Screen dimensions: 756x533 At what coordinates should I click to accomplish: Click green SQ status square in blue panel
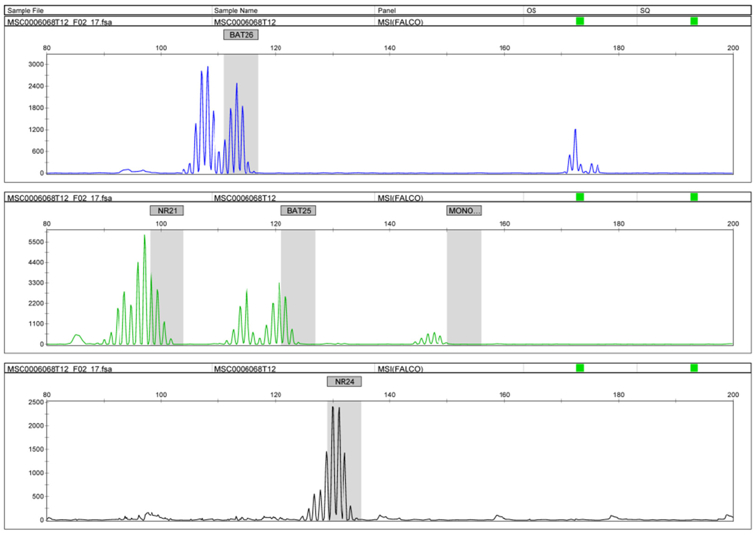(694, 21)
